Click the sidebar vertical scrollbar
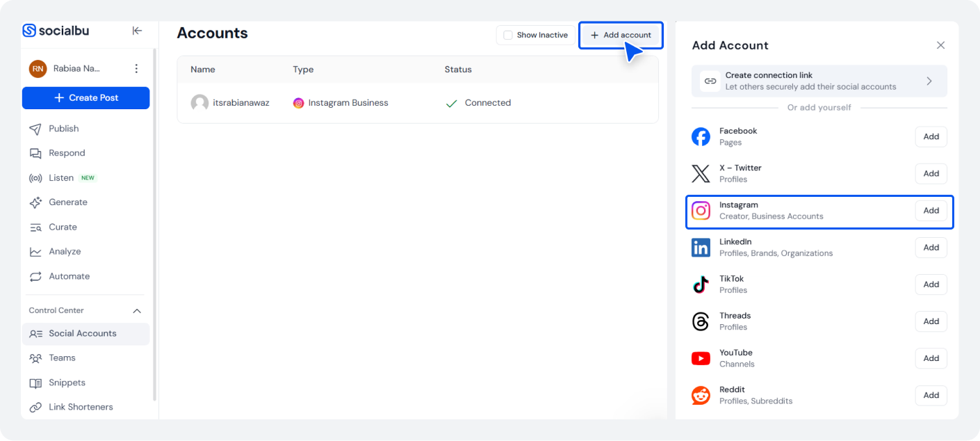The height and width of the screenshot is (441, 980). coord(154,225)
